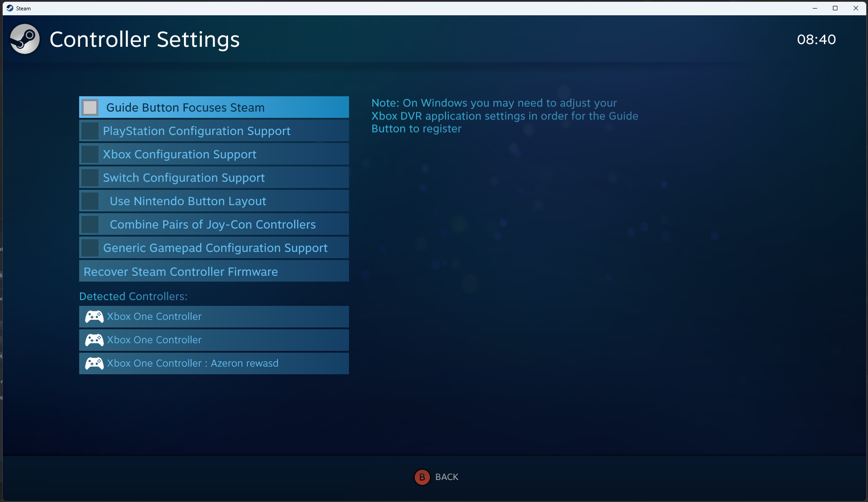The image size is (868, 502).
Task: Click the Steam logo in the header
Action: [x=25, y=39]
